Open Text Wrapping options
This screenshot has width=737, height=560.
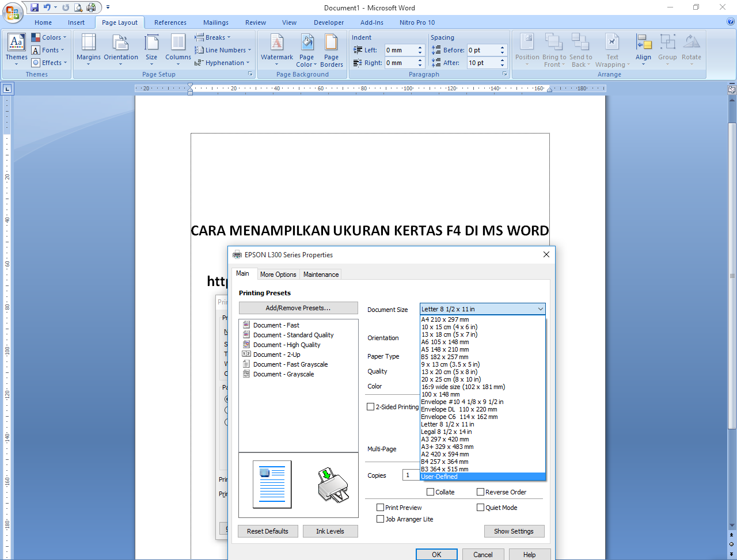[x=612, y=49]
